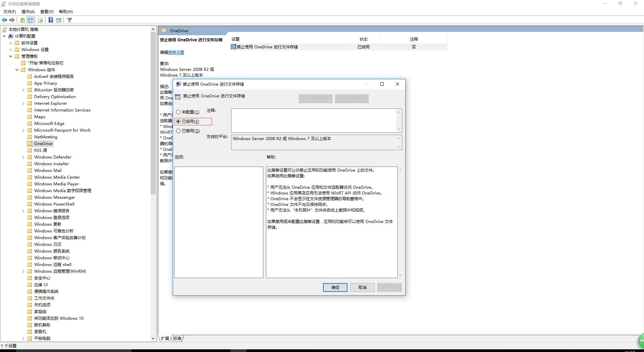The width and height of the screenshot is (644, 352).
Task: Select Delivery Optimization tree item
Action: click(x=55, y=97)
